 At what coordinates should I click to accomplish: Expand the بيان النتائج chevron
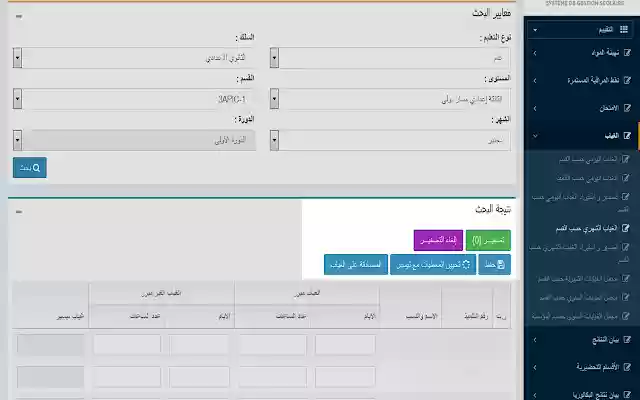[535, 340]
